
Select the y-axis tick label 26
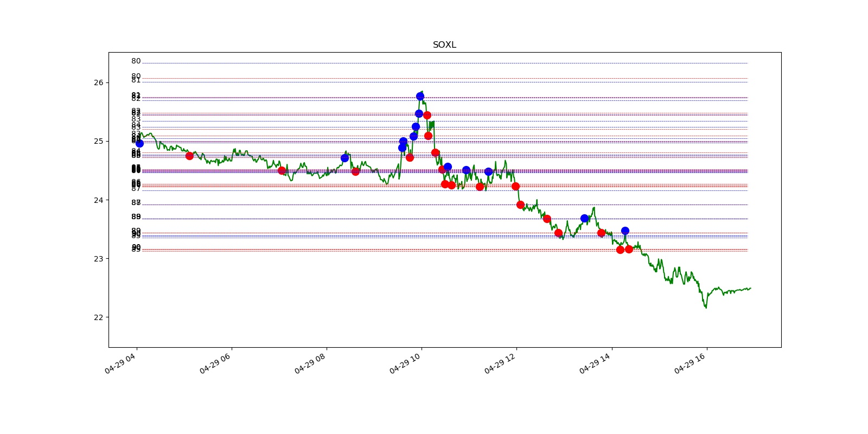[x=98, y=82]
